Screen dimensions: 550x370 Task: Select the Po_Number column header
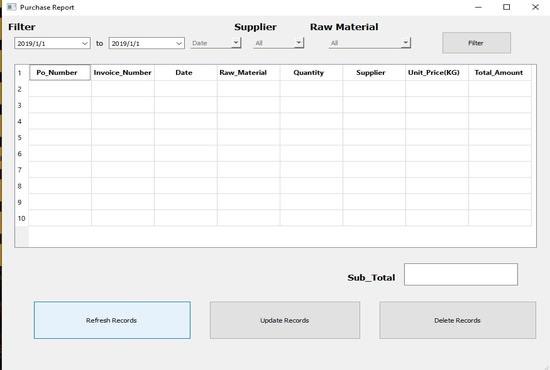point(60,72)
